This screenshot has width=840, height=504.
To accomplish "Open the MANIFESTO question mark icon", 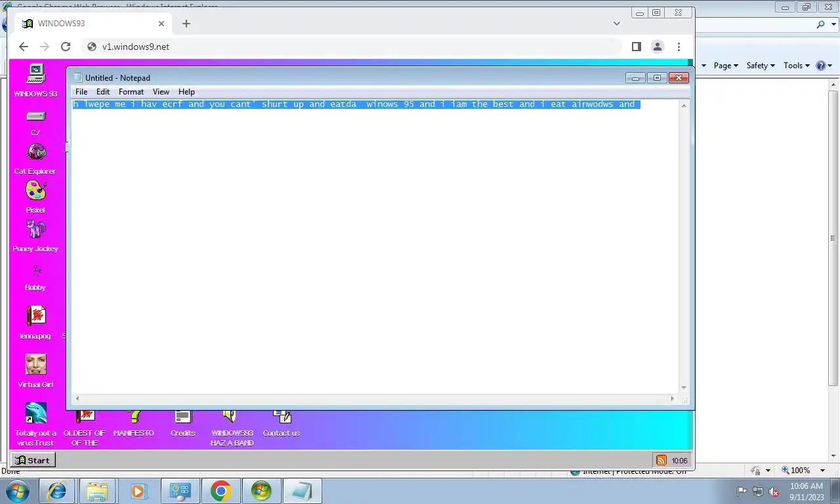I will click(134, 424).
